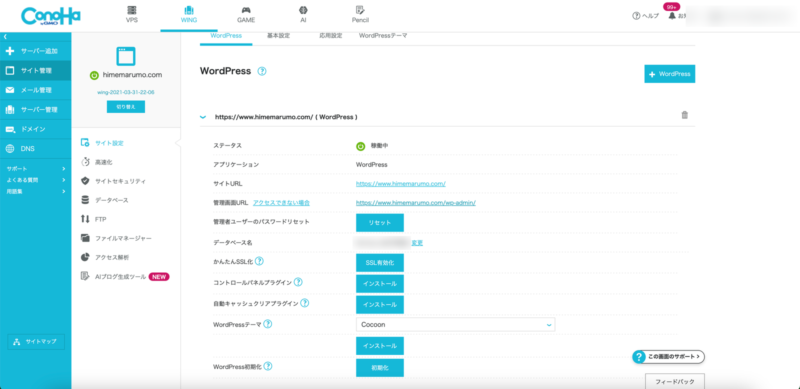The image size is (800, 389).
Task: Open the WING service tab
Action: click(189, 14)
